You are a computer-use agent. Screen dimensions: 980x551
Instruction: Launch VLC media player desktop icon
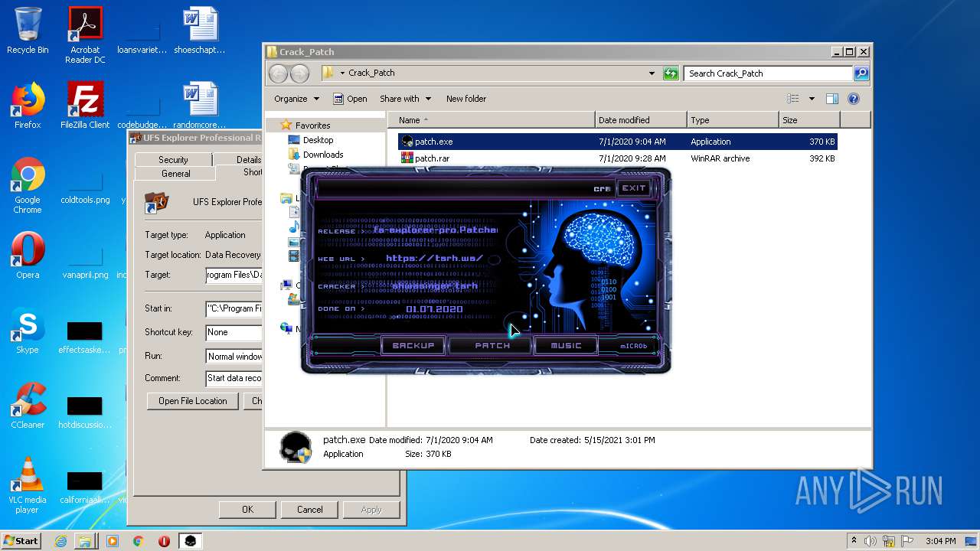tap(28, 485)
